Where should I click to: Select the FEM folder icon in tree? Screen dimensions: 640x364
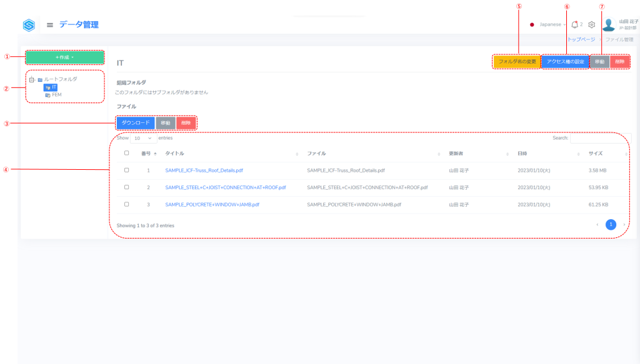pyautogui.click(x=47, y=95)
